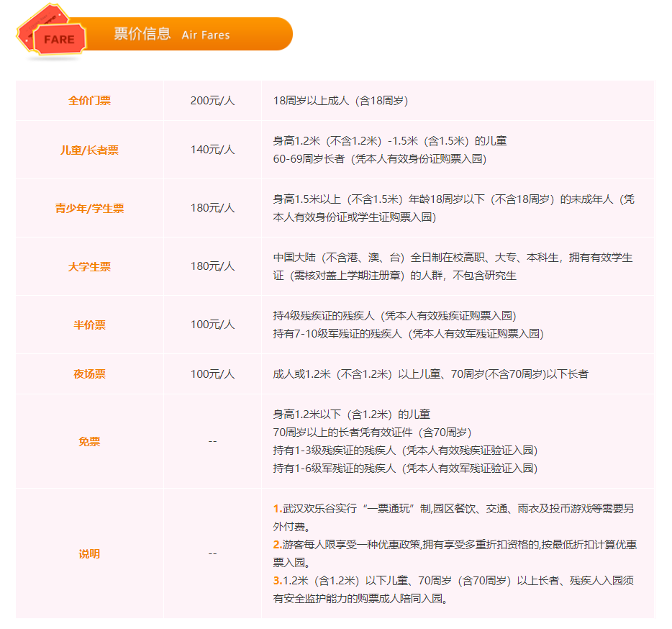Click the red FARE ticket icon
This screenshot has width=672, height=629.
pos(51,30)
